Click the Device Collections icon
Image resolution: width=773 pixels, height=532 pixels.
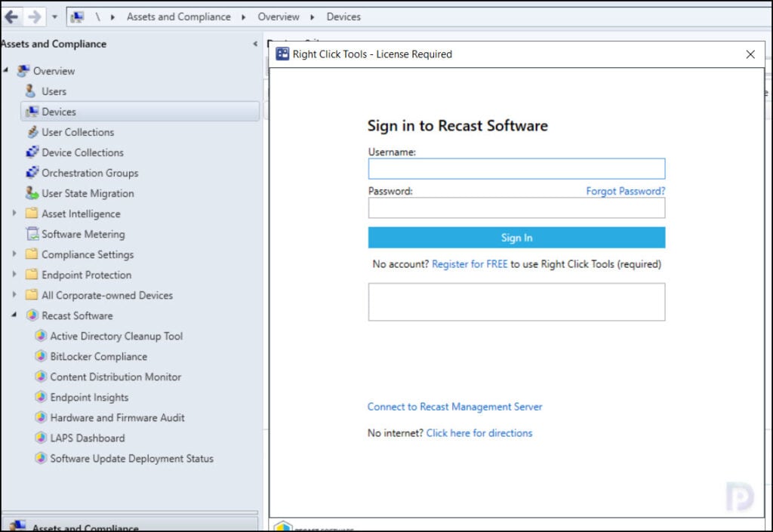tap(32, 152)
